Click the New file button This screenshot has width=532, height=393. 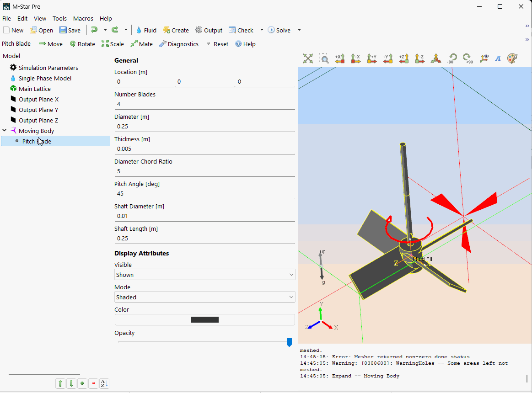pos(13,30)
